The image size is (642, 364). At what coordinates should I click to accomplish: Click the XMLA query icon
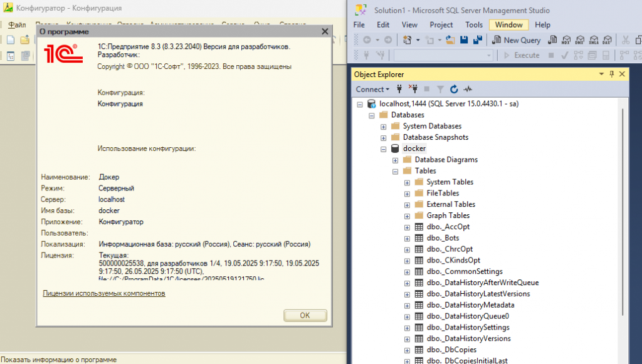click(594, 40)
